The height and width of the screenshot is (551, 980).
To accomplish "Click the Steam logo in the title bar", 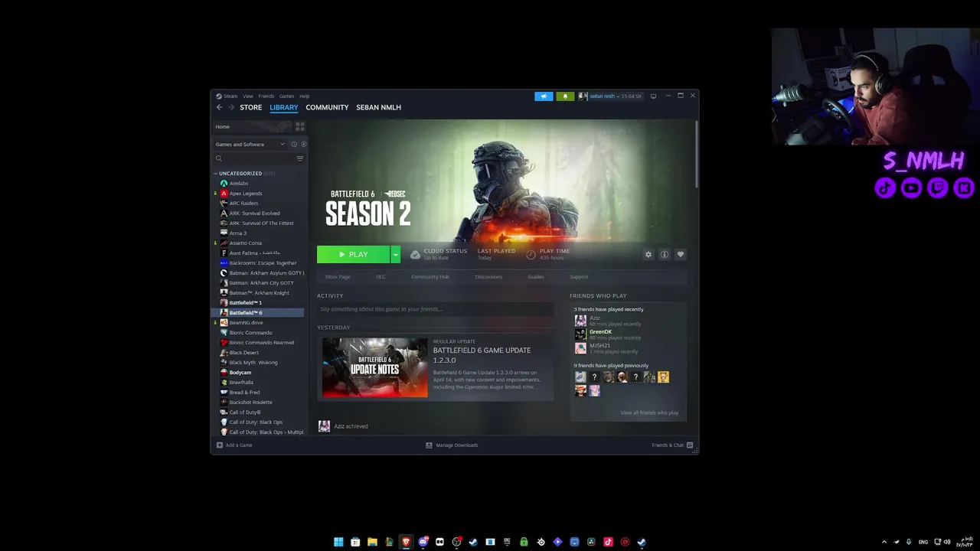I will click(x=219, y=96).
